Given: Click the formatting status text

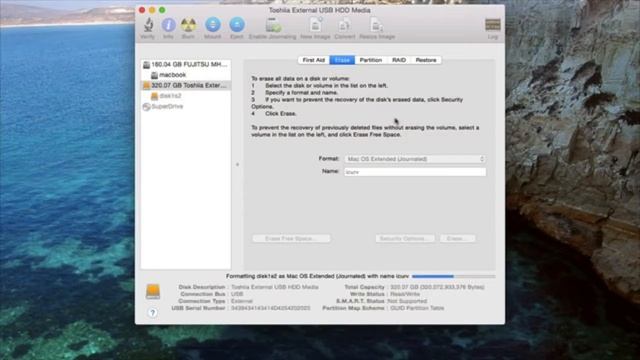Looking at the screenshot, I should 317,276.
